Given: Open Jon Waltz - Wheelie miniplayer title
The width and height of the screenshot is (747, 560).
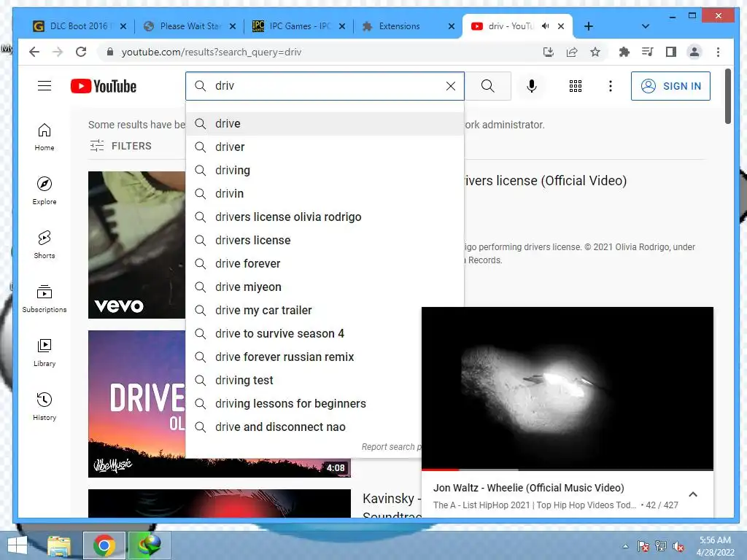Looking at the screenshot, I should (528, 488).
